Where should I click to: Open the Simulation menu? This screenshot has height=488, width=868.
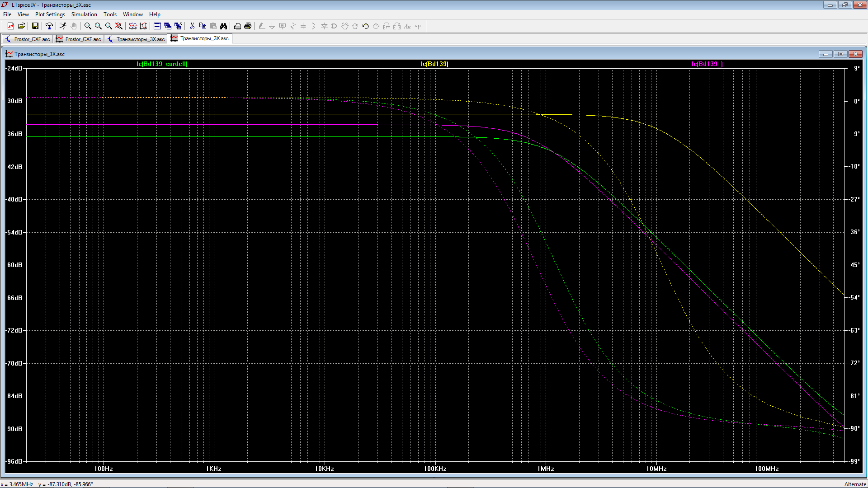(84, 14)
